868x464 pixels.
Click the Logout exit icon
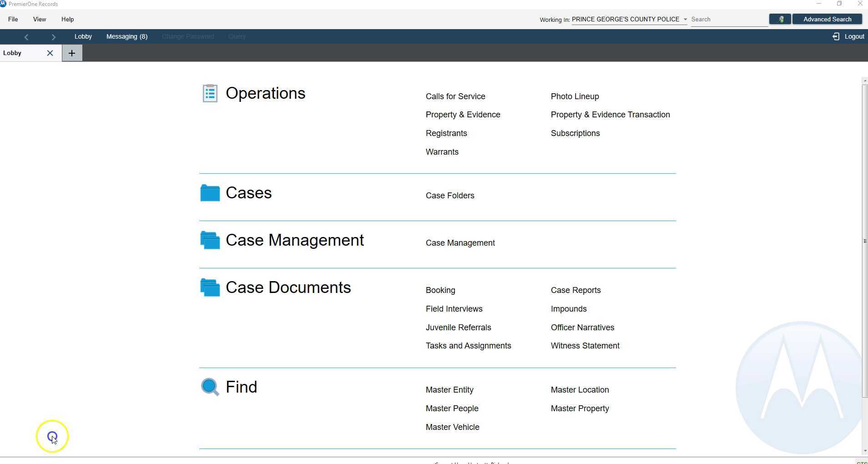click(x=837, y=36)
